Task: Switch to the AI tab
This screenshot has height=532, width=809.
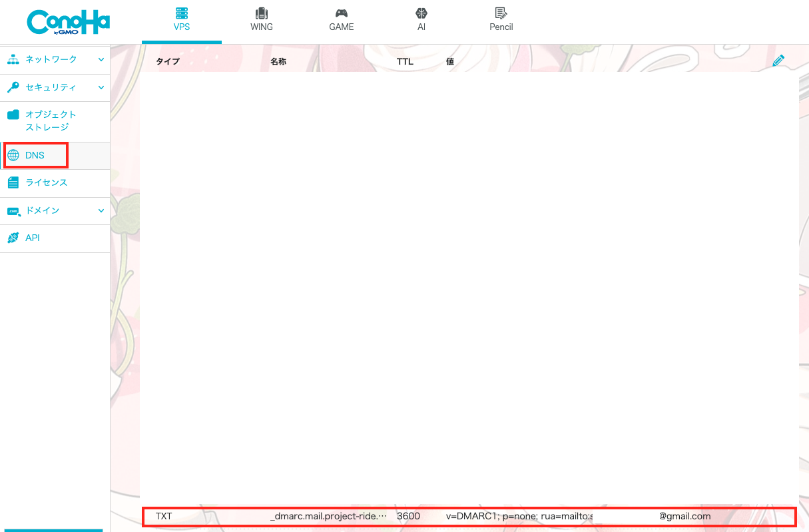Action: coord(421,21)
